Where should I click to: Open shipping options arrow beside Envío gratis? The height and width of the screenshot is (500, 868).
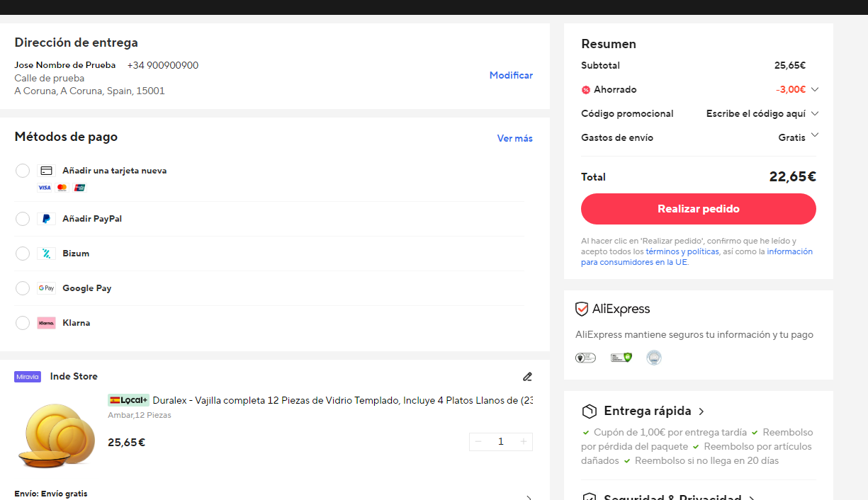pyautogui.click(x=529, y=497)
